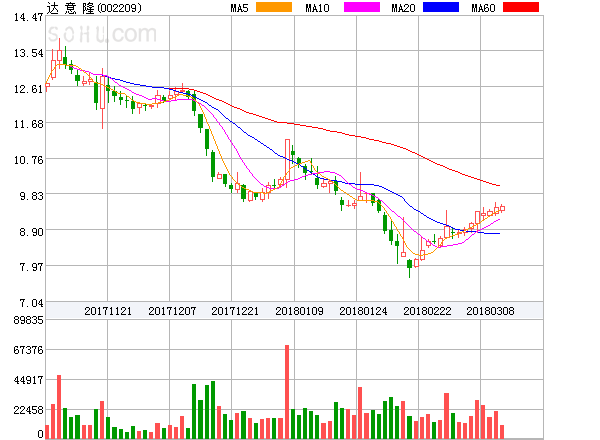The width and height of the screenshot is (600, 440).
Task: Click date label 20180109
Action: pyautogui.click(x=299, y=311)
